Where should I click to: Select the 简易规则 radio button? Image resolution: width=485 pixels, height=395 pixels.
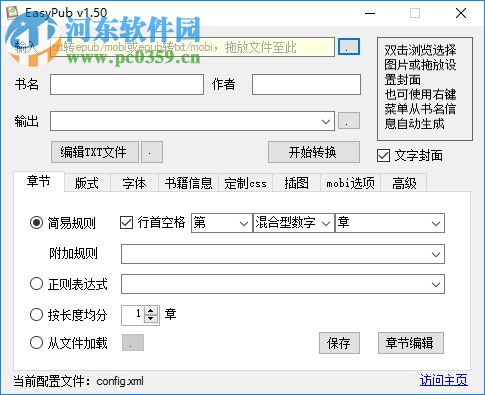[36, 222]
